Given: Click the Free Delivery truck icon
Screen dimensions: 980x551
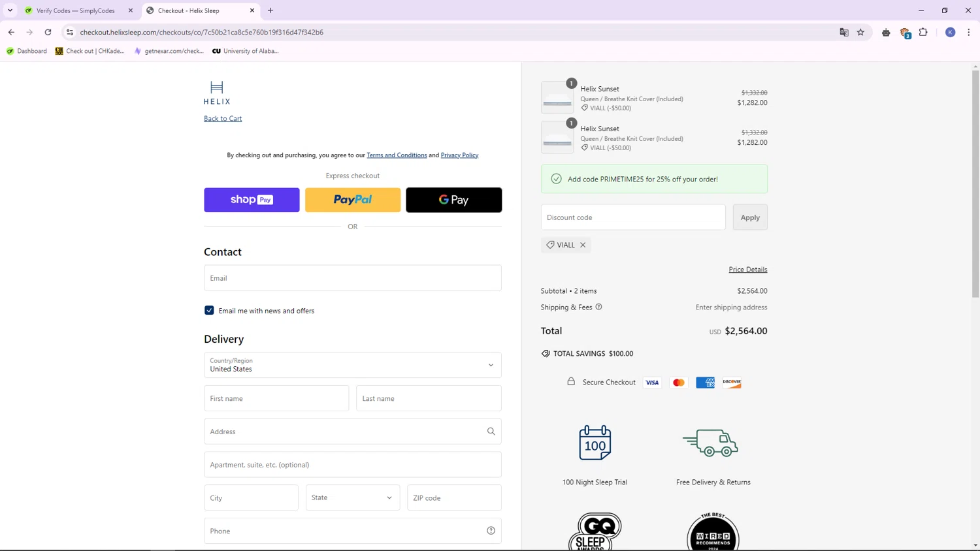Looking at the screenshot, I should (711, 443).
